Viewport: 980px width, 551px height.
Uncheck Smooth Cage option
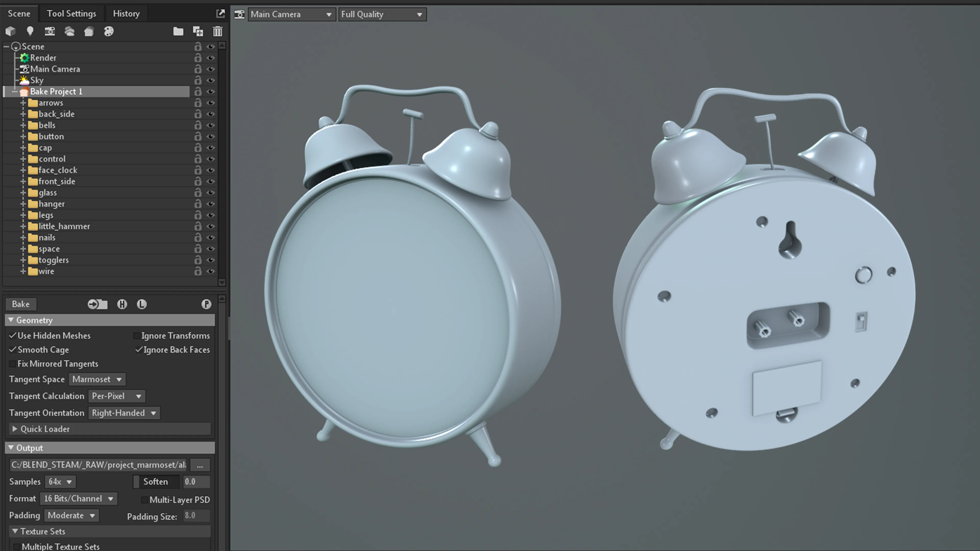[13, 349]
